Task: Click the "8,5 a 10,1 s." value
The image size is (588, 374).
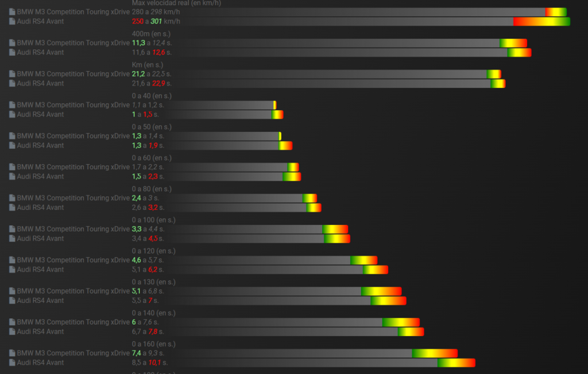Action: [x=150, y=363]
